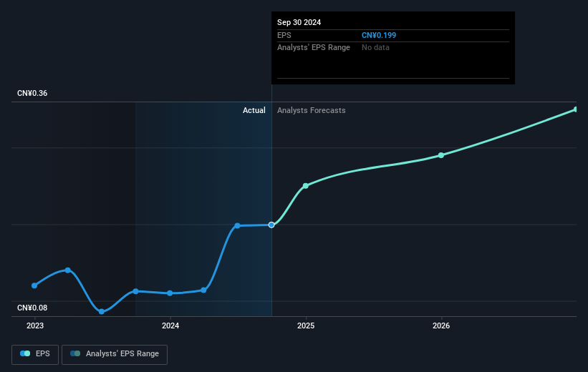Click the EPS legend color pill icon
Viewport: 588px width, 372px height.
click(25, 353)
